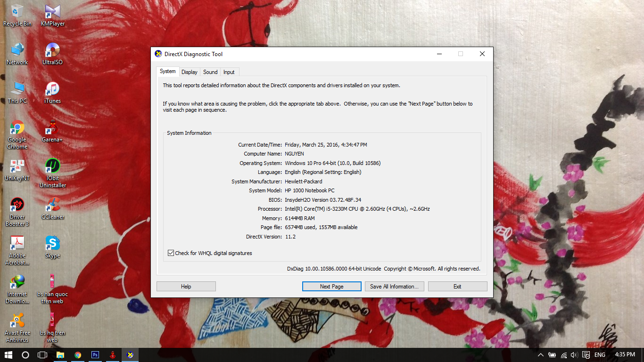Open Photoshop from the taskbar

[95, 355]
